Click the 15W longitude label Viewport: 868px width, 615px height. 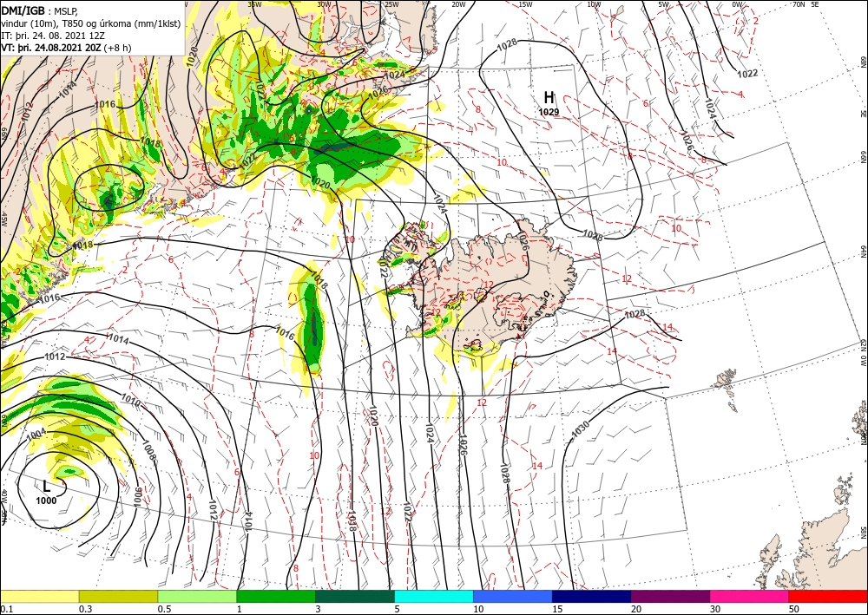coord(525,4)
